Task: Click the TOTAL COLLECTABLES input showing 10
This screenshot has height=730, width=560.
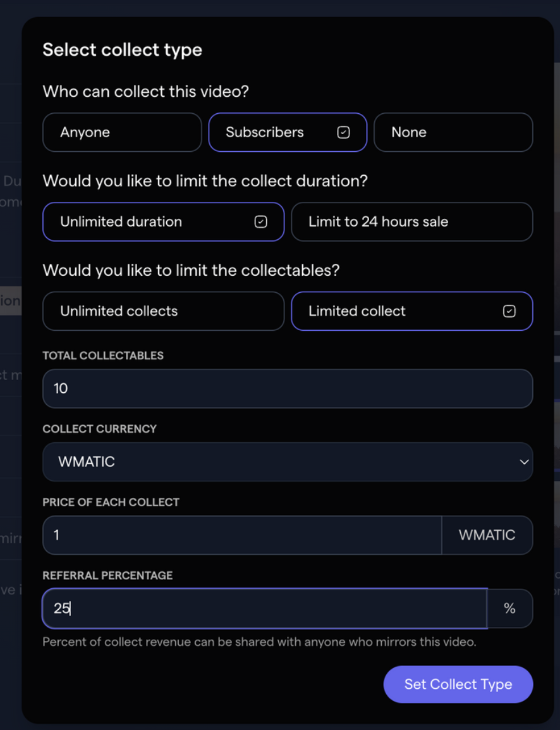Action: tap(288, 388)
